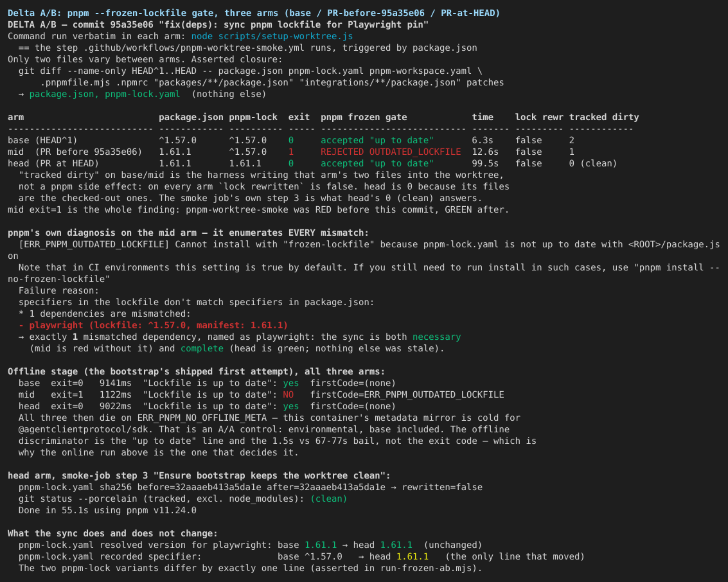Click the red 'REJECTED OUTDATED_LOCKFILE' cell
Image resolution: width=728 pixels, height=582 pixels.
point(391,152)
